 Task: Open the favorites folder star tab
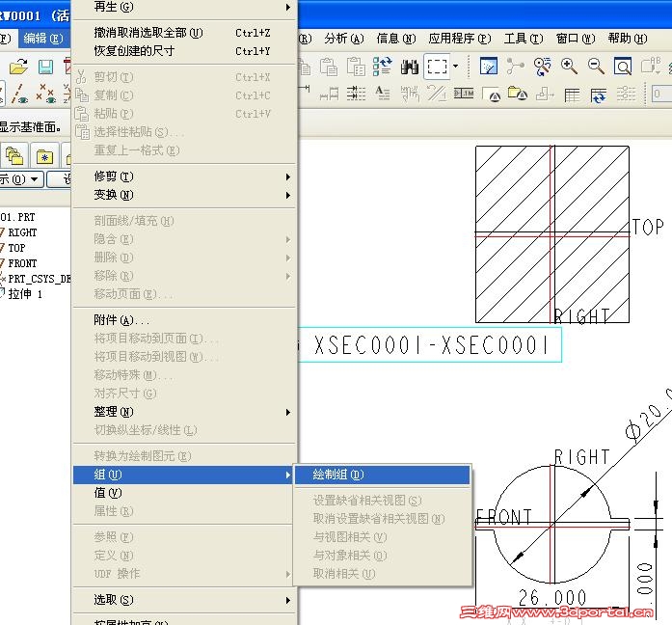[x=44, y=156]
